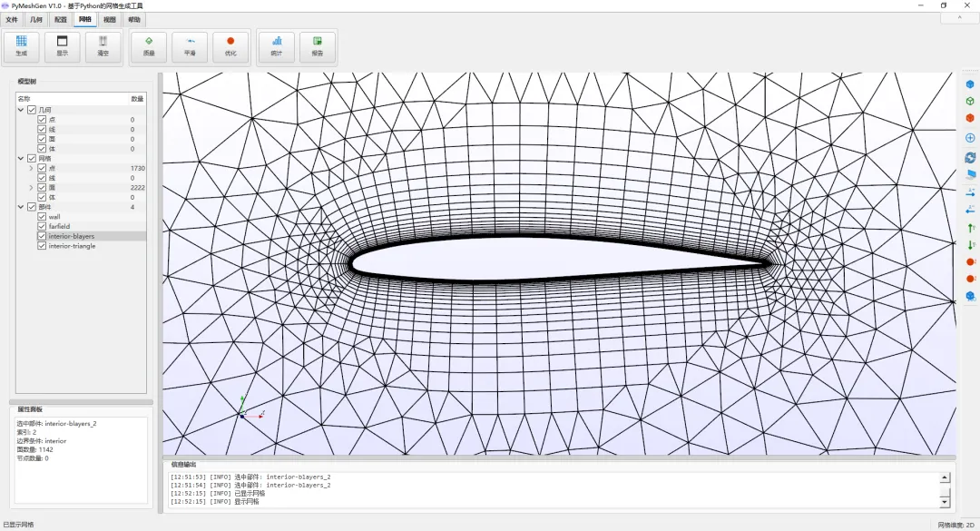980x531 pixels.
Task: Open the 帮助 ribbon tab
Action: tap(133, 19)
